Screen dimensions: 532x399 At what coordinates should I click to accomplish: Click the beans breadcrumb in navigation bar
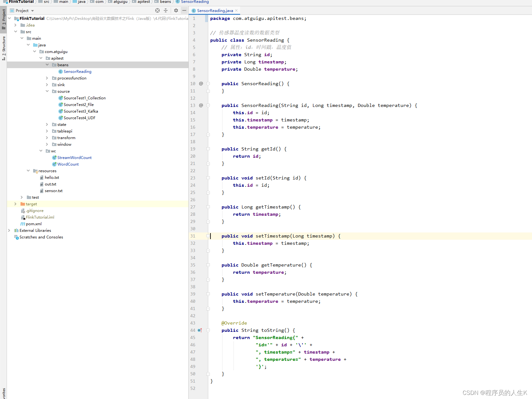click(165, 2)
